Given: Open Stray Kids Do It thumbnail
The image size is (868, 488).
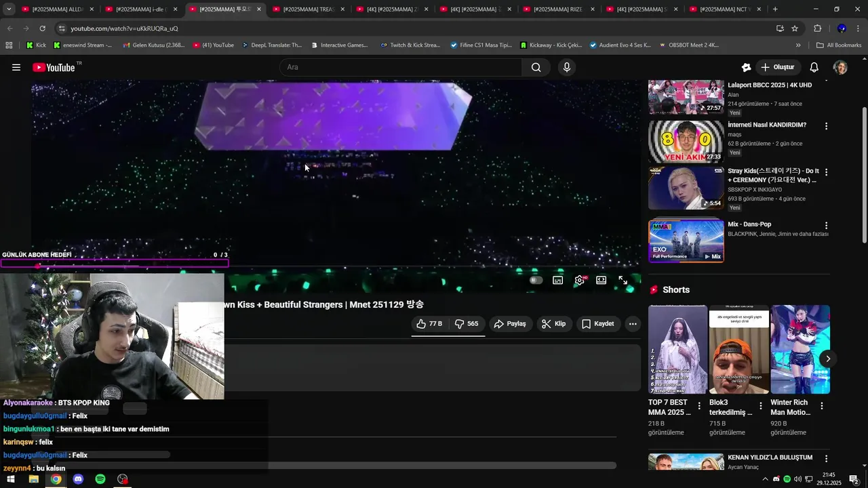Looking at the screenshot, I should pos(686,188).
